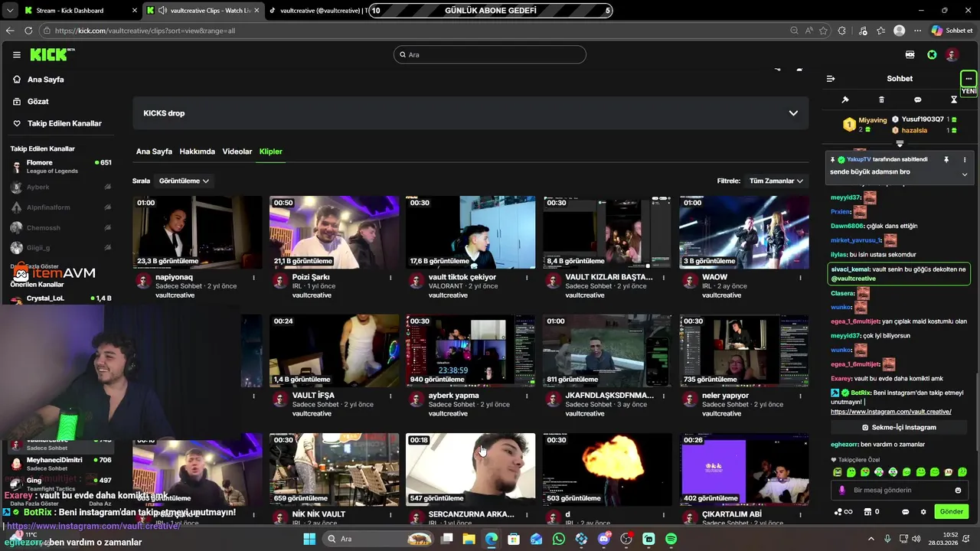Send message with Gönder button
Image resolution: width=980 pixels, height=551 pixels.
click(951, 511)
